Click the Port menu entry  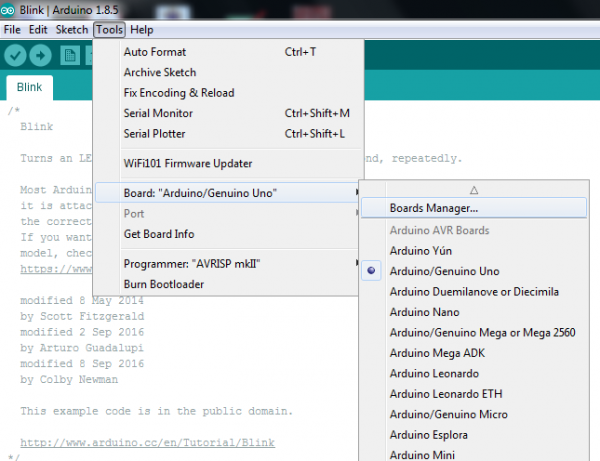pyautogui.click(x=227, y=213)
